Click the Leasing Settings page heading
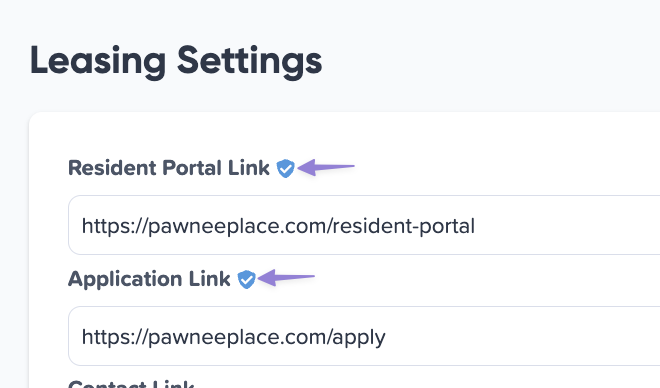The image size is (660, 388). click(x=176, y=61)
